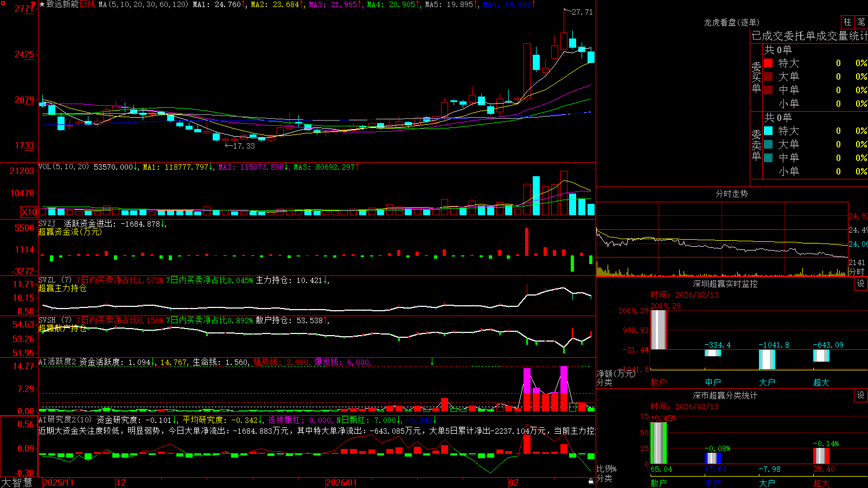Click the 深圳超赢实时监控 panel title
This screenshot has height=488, width=868.
click(x=725, y=284)
